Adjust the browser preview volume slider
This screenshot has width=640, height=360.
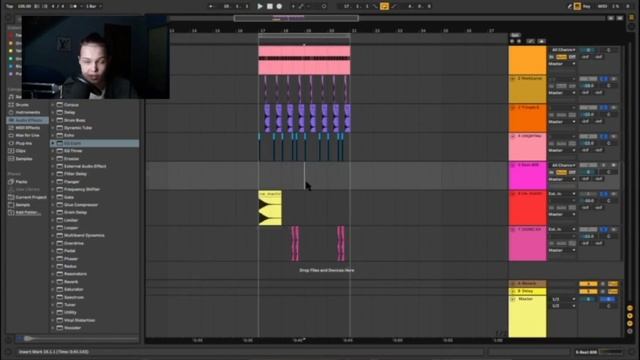point(81,338)
